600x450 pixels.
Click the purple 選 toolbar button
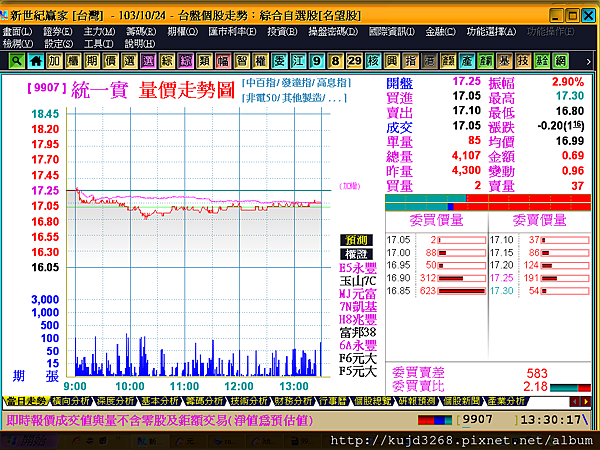coord(148,61)
